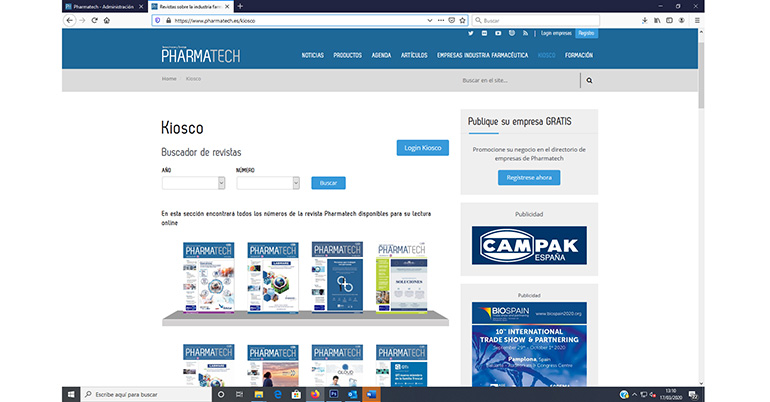Click the Login Kiosco button
Image resolution: width=770 pixels, height=402 pixels.
tap(423, 148)
